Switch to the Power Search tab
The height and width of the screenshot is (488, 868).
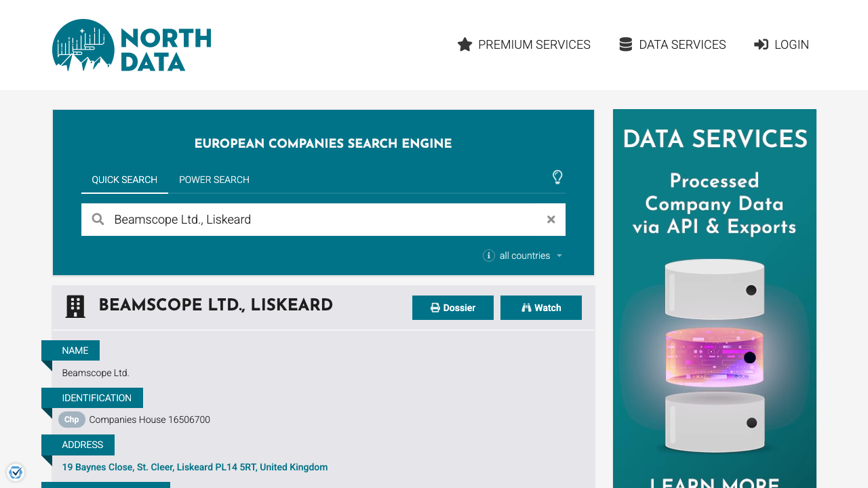coord(214,180)
